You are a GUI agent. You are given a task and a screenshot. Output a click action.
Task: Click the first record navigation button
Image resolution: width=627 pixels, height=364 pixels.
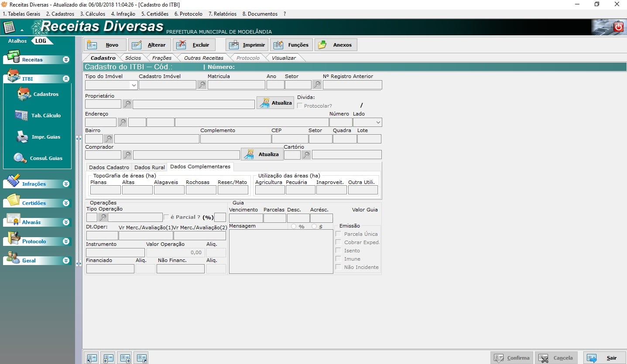pos(92,358)
